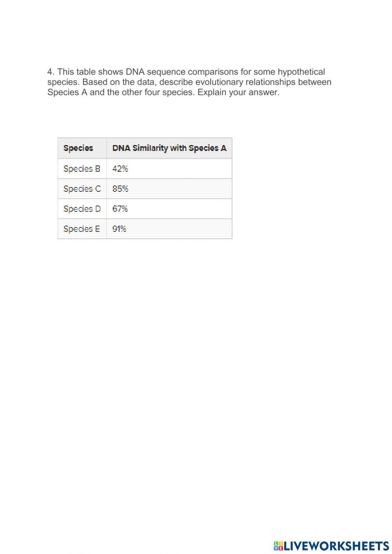Click the question number 4
Image resolution: width=392 pixels, height=554 pixels.
[50, 72]
